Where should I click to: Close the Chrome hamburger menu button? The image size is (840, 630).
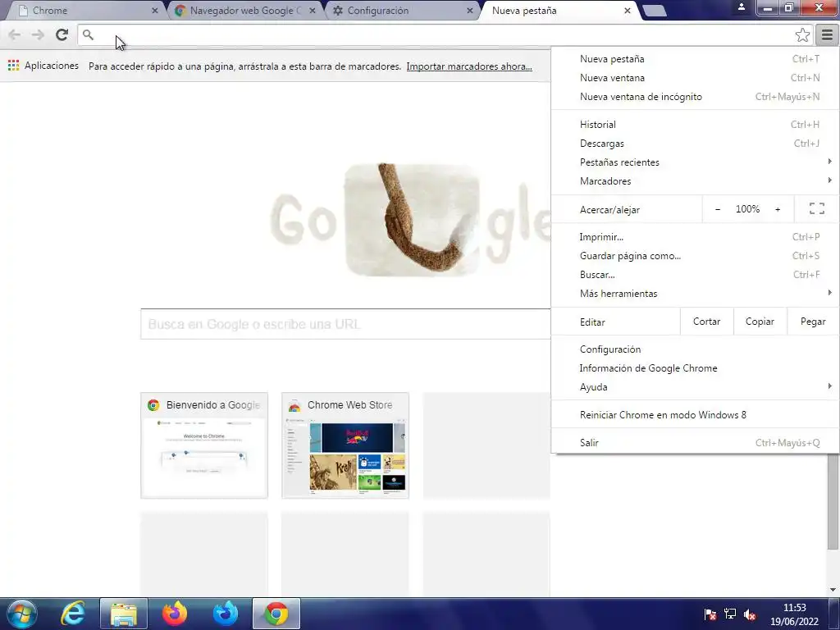pos(827,34)
